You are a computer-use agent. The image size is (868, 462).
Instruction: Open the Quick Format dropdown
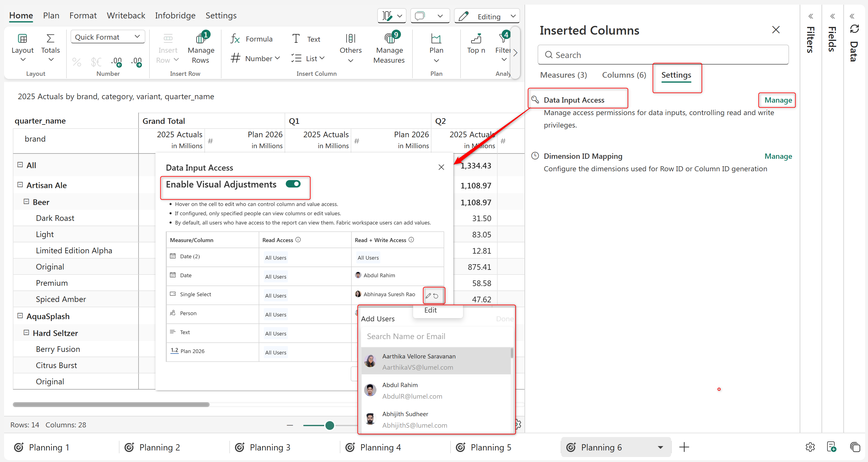coord(108,37)
